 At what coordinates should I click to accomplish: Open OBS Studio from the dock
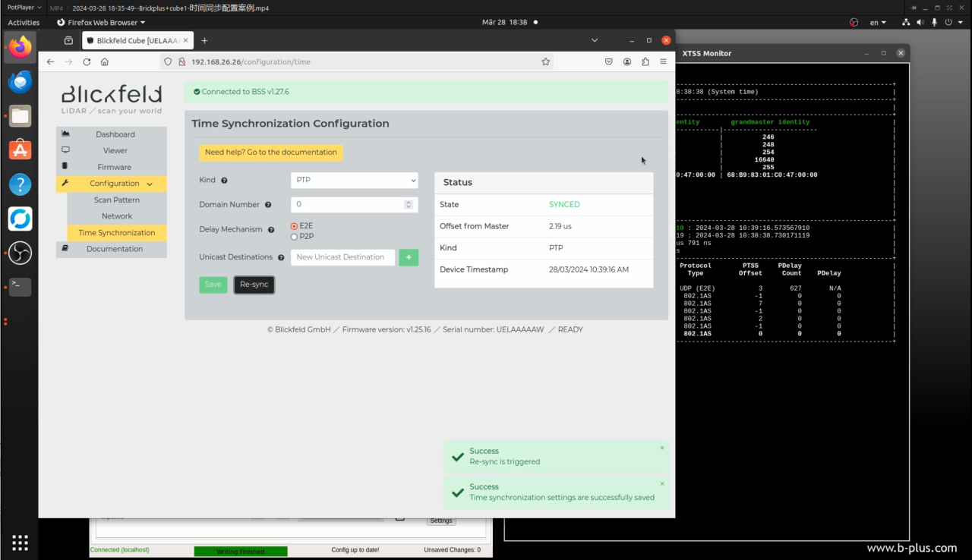click(x=21, y=253)
